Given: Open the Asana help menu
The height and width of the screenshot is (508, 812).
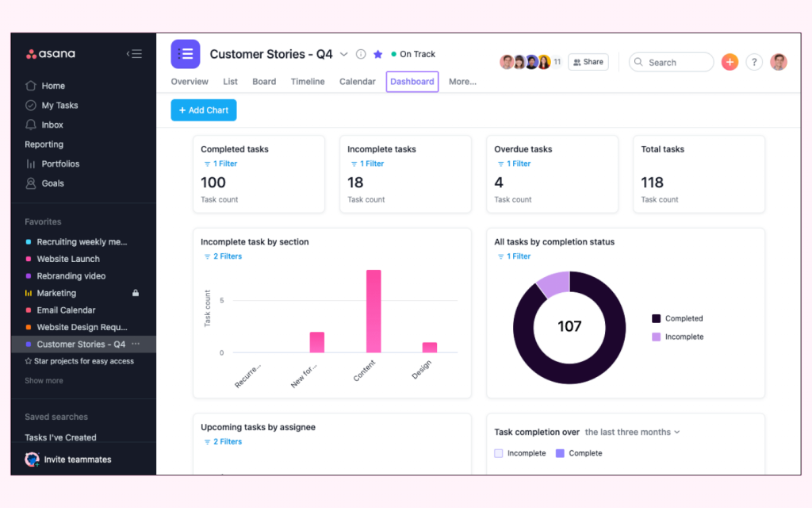Looking at the screenshot, I should tap(754, 62).
